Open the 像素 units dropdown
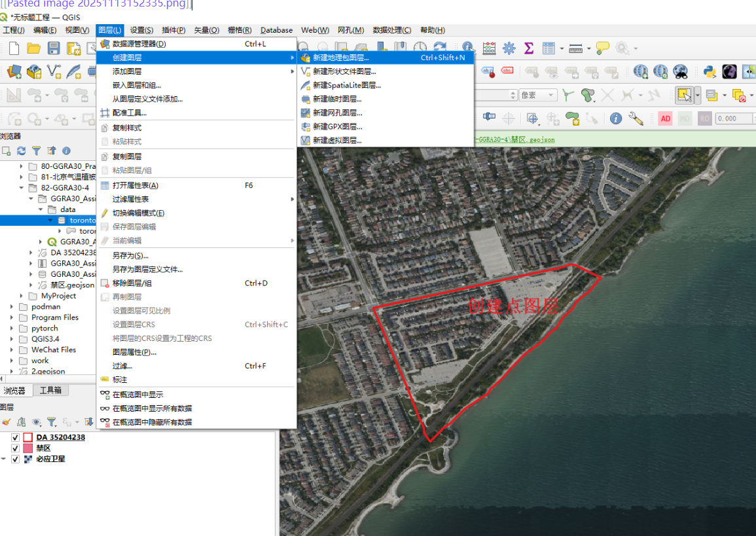This screenshot has width=756, height=536. (x=538, y=95)
